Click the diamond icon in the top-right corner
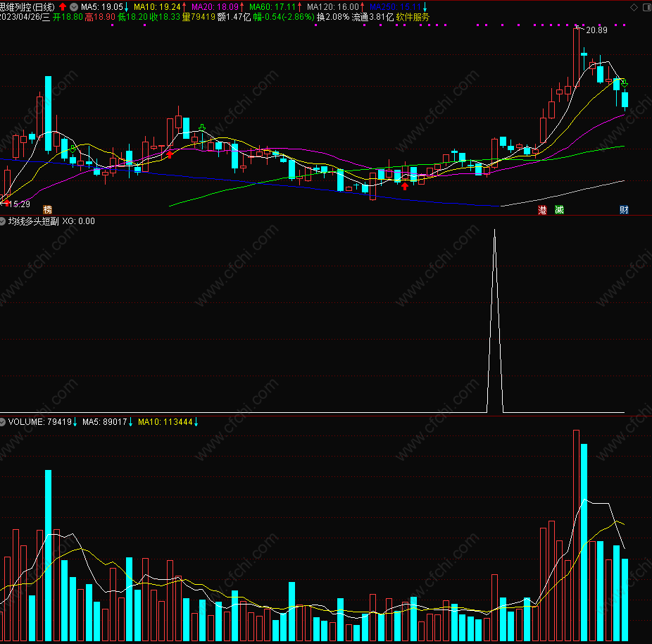 click(634, 7)
